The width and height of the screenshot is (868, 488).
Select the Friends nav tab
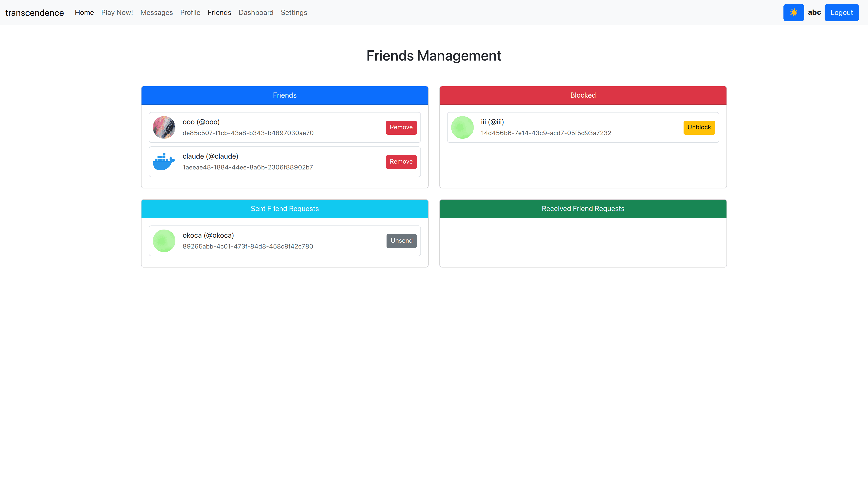pyautogui.click(x=219, y=12)
